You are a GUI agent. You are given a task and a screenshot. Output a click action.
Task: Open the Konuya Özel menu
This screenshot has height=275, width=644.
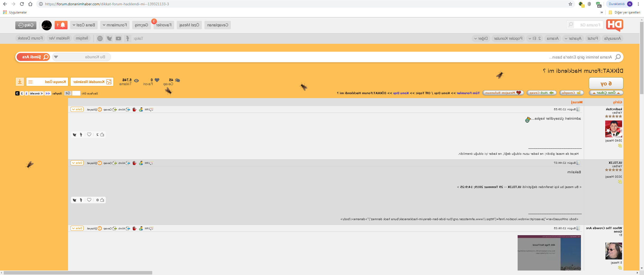[47, 82]
